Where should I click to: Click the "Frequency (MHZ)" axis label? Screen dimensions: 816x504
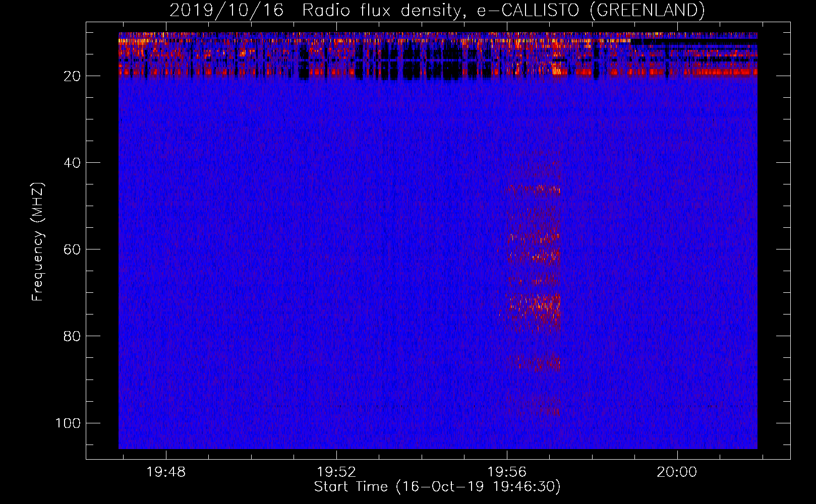click(38, 242)
